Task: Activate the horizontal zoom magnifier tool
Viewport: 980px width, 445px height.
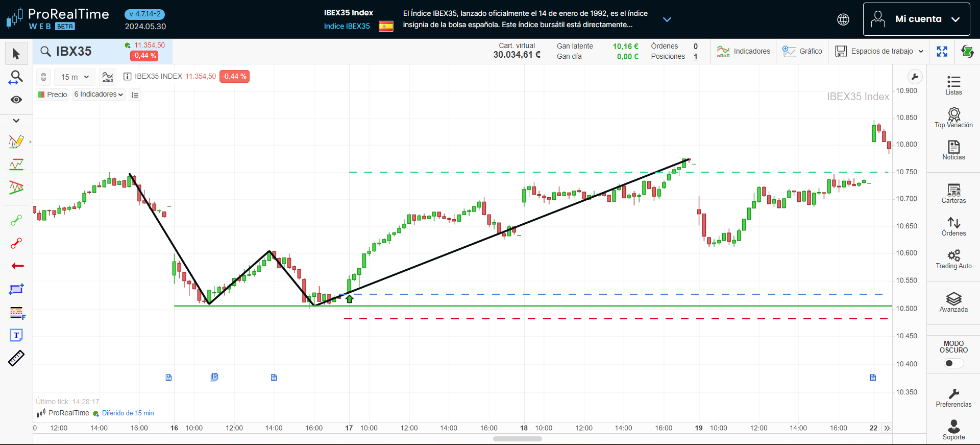Action: pyautogui.click(x=16, y=77)
